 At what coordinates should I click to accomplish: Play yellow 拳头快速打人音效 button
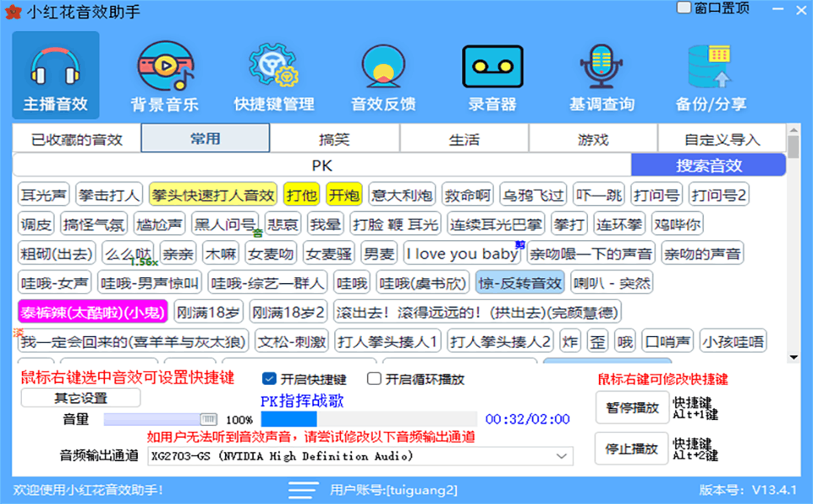pyautogui.click(x=213, y=195)
